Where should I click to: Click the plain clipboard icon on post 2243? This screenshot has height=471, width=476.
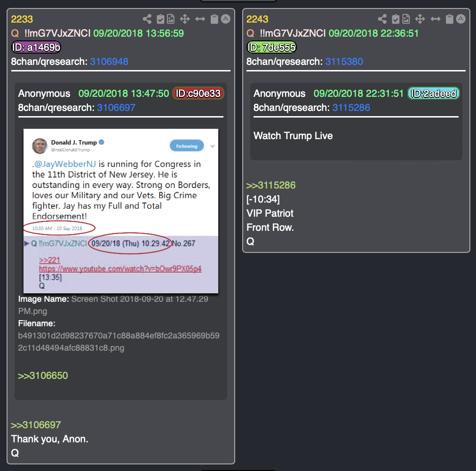(x=450, y=19)
